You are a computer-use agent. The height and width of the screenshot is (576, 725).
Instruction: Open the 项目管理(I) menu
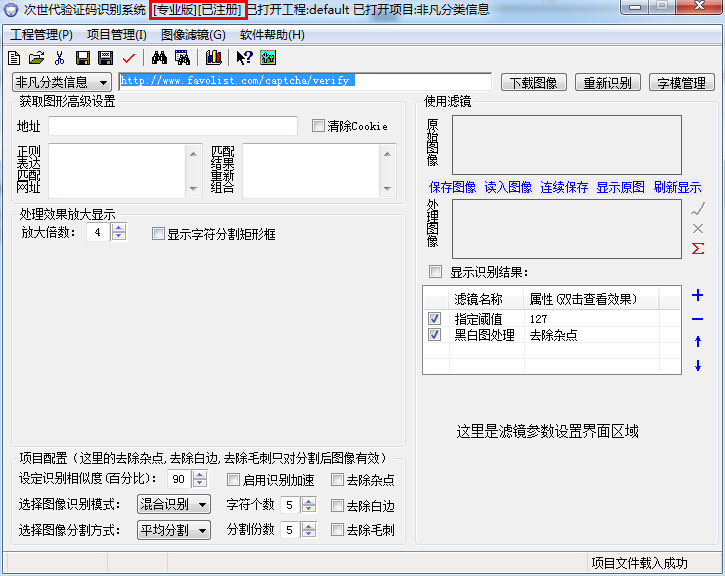click(x=117, y=35)
